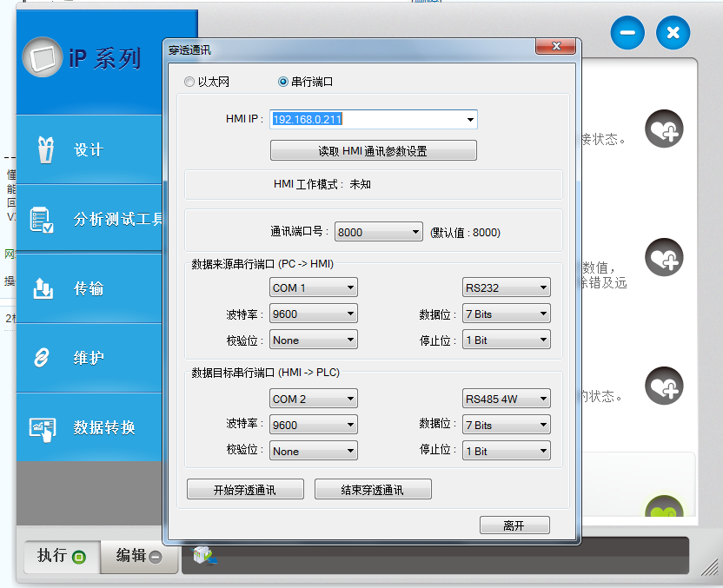Viewport: 723px width, 588px height.
Task: Expand the COM 1 source port dropdown
Action: (350, 287)
